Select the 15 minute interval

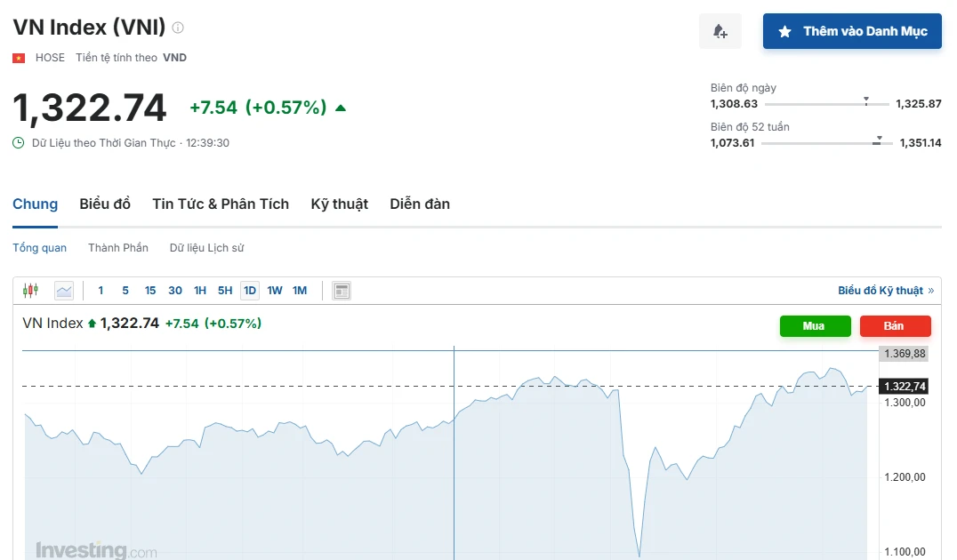click(x=150, y=291)
